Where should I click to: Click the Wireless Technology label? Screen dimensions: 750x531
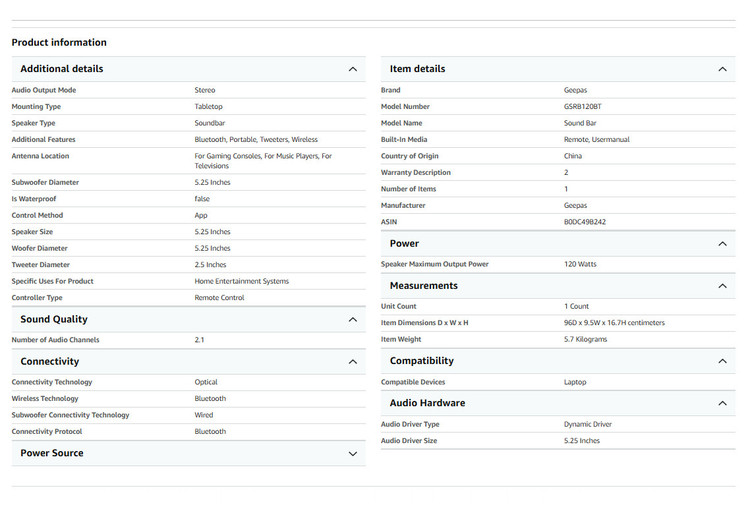[x=44, y=398]
